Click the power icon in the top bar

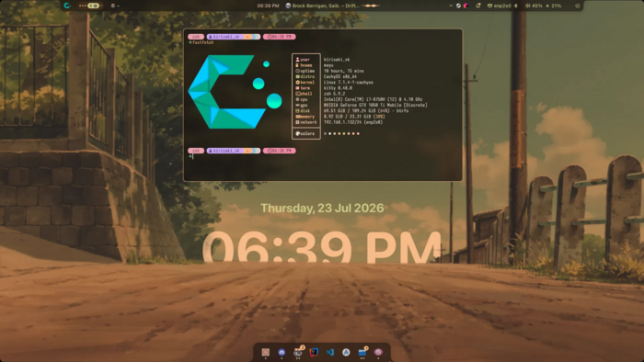[577, 6]
